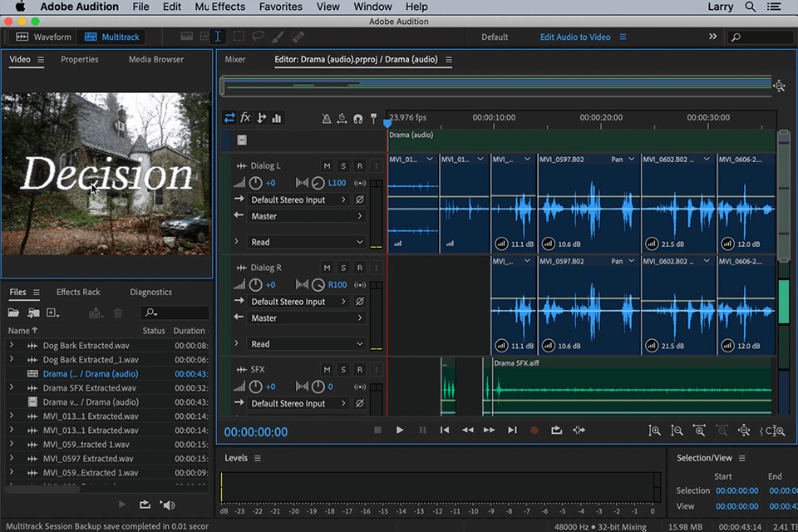Image resolution: width=798 pixels, height=532 pixels.
Task: Solo the SFX track
Action: pos(343,370)
